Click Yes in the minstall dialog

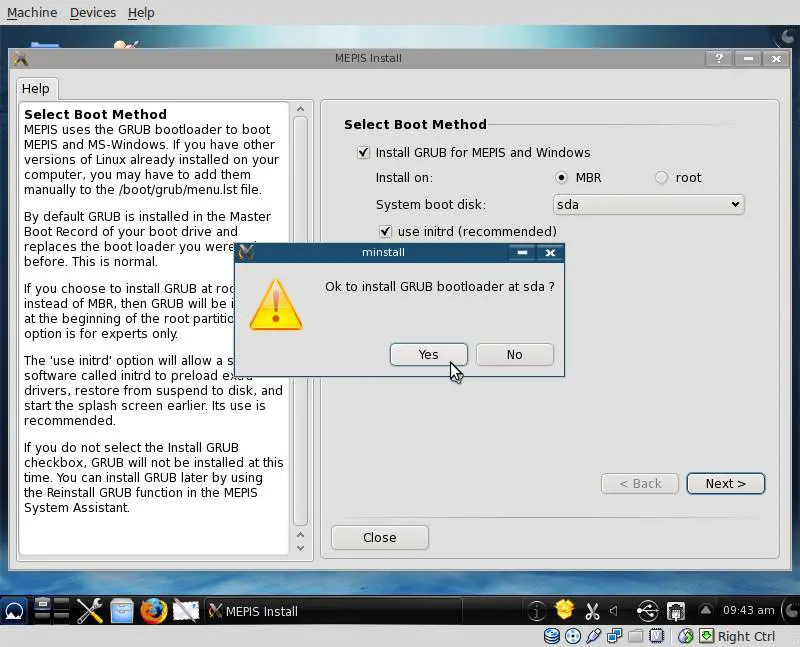click(429, 355)
